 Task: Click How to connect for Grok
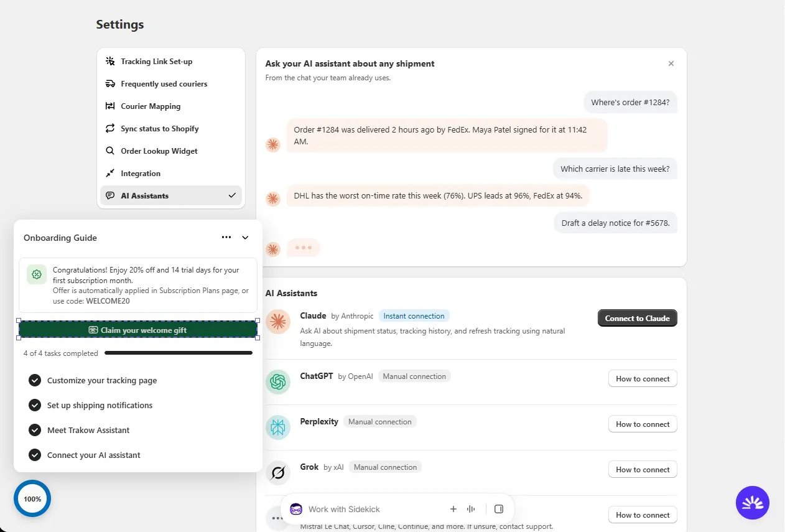(643, 469)
